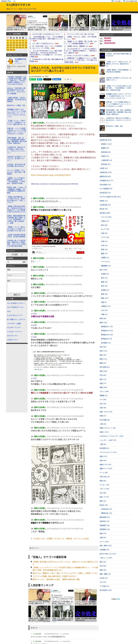138x644 pixels.
Task: Open 衆院選2021 (35) category
Action: click(x=107, y=326)
